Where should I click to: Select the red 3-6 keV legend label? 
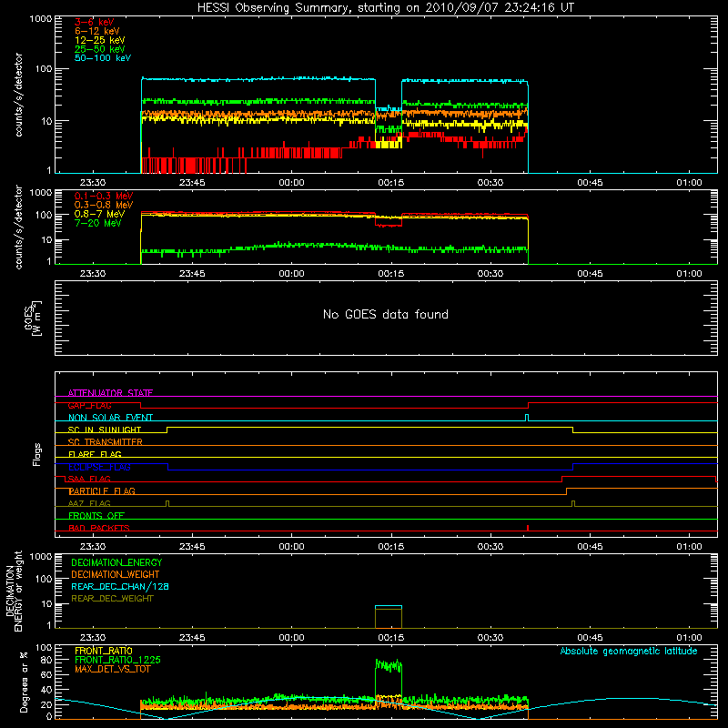tap(94, 22)
